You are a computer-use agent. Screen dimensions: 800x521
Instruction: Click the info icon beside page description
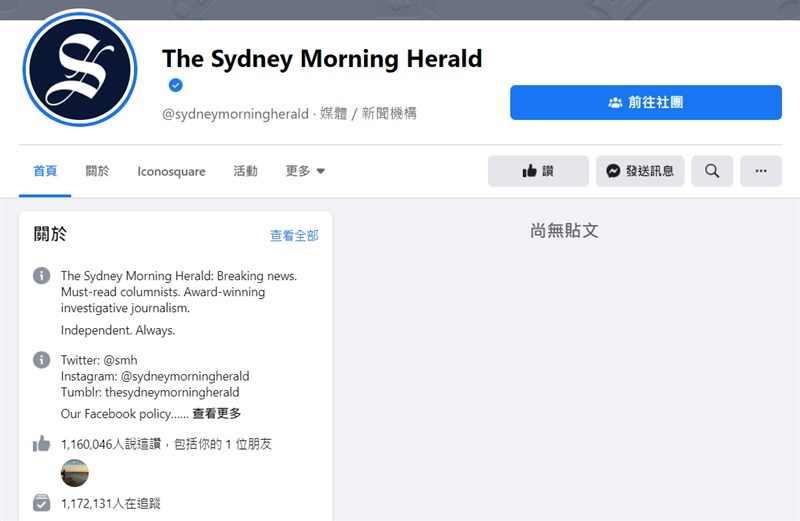pyautogui.click(x=41, y=276)
